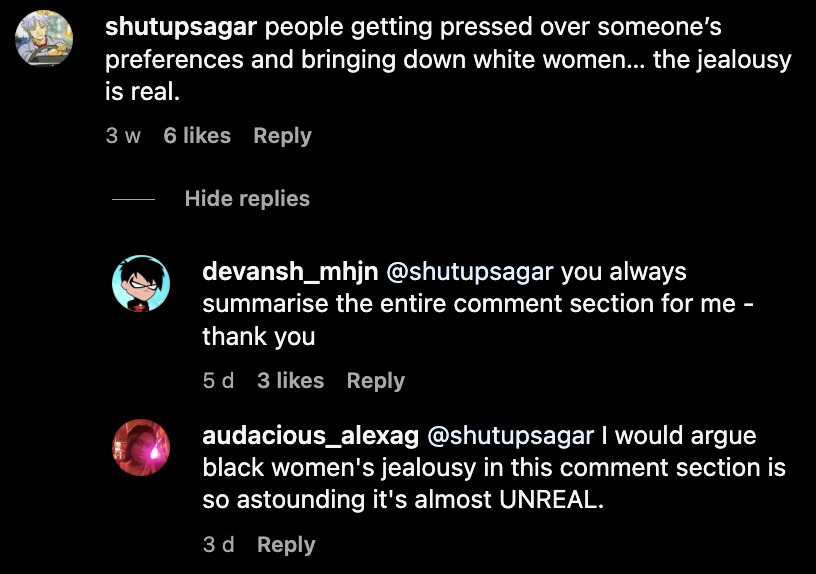This screenshot has width=816, height=574.
Task: Click the 3 w timestamp
Action: coord(123,136)
